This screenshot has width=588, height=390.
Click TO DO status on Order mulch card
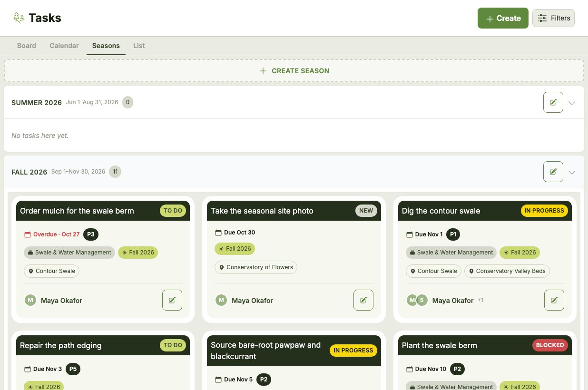coord(173,211)
